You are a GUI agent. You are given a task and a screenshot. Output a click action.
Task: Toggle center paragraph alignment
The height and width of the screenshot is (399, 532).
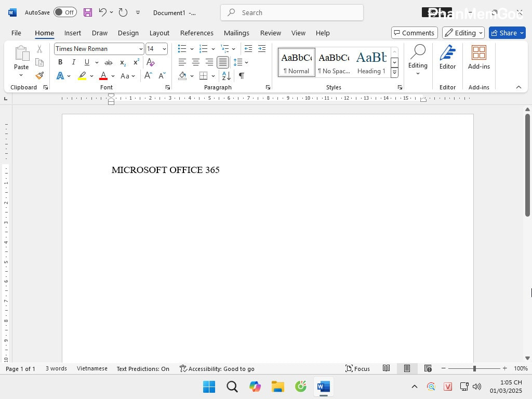pos(196,62)
